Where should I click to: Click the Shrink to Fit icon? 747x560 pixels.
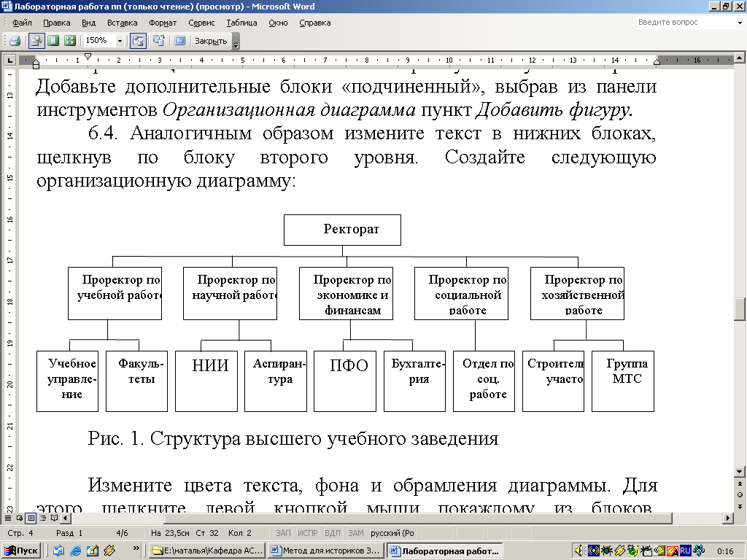[x=159, y=41]
